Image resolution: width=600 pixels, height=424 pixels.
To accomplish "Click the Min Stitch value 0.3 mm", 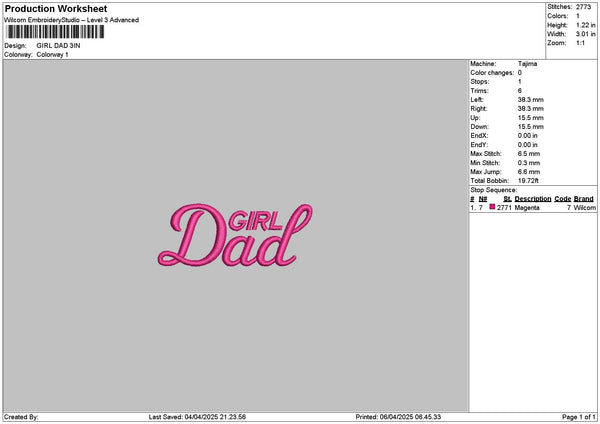I will pyautogui.click(x=529, y=163).
